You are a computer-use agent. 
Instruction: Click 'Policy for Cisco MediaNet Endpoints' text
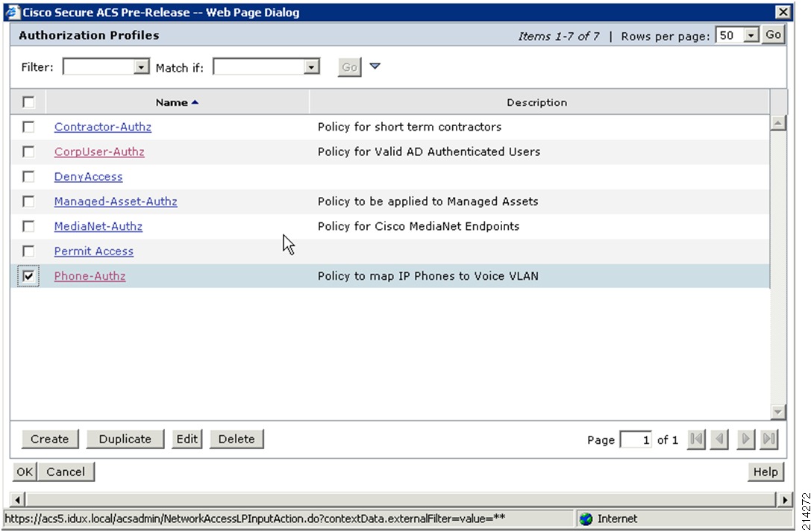coord(419,226)
